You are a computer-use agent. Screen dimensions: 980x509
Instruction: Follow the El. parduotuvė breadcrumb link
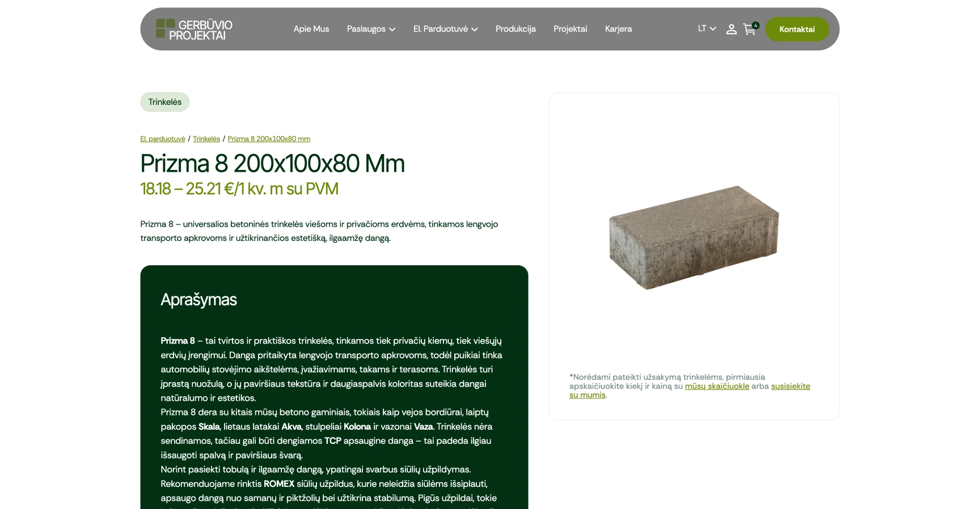[163, 139]
